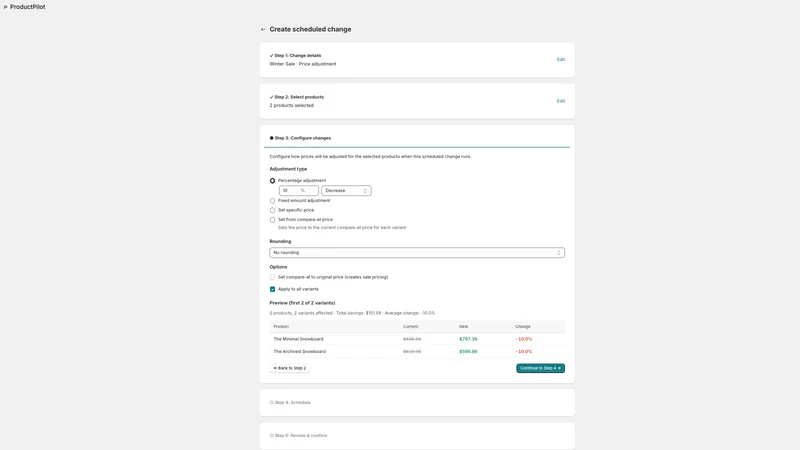Edit Step 1 Change details

(560, 60)
